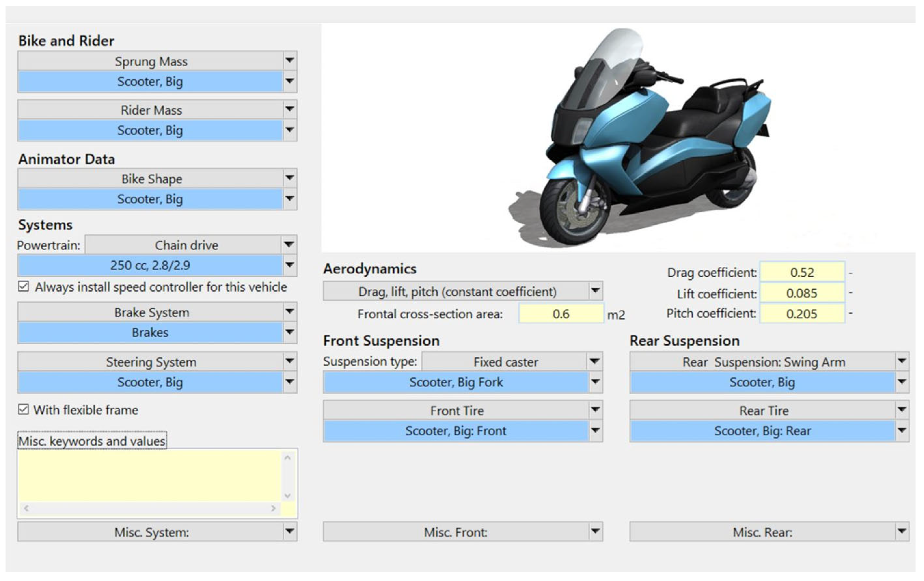The width and height of the screenshot is (924, 581).
Task: Open aerodynamics Drag, lift, pitch model dropdown
Action: (x=595, y=291)
